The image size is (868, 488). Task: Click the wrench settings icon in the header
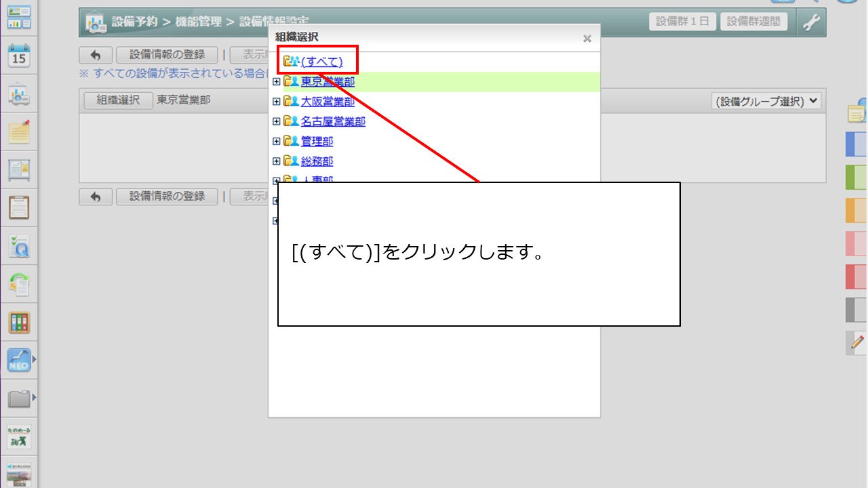click(x=811, y=21)
